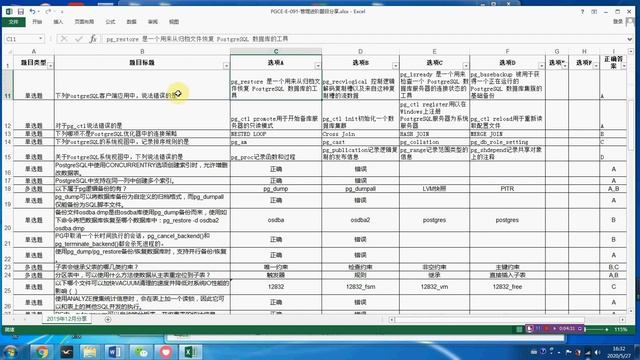Click cell containing pg_collation
The image size is (640, 360).
434,142
